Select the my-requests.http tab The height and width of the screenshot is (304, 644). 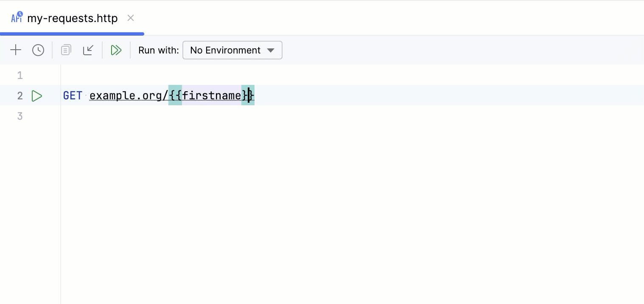[x=72, y=18]
